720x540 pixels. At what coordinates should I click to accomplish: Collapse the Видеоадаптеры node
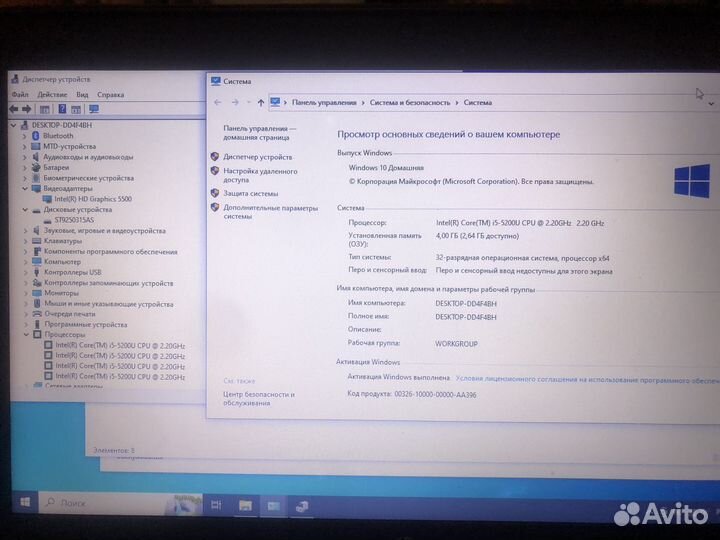25,188
